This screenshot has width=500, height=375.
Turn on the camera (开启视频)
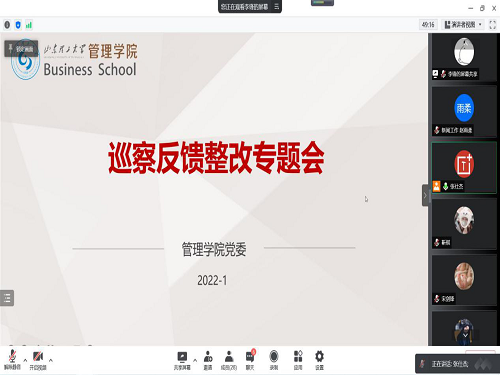pyautogui.click(x=38, y=360)
